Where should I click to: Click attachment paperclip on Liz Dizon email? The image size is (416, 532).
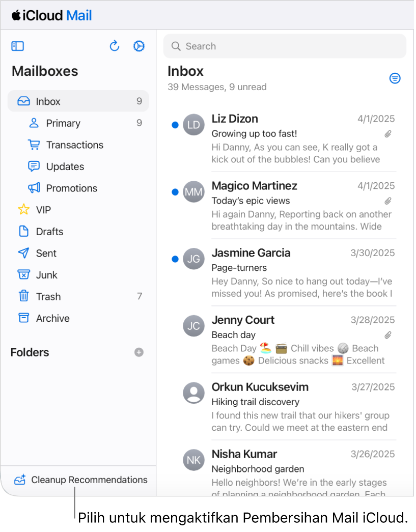[x=388, y=134]
